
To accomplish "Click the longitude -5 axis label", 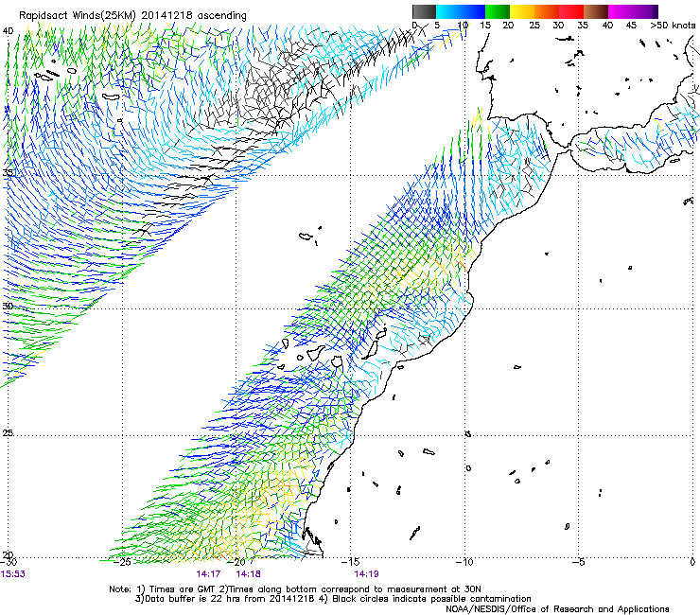I will click(x=579, y=562).
